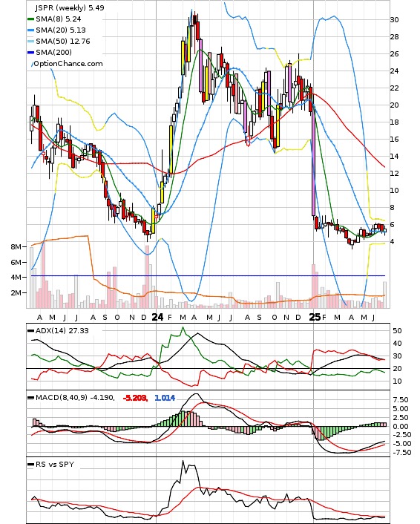Click the green SMA(8) legend swatch
The height and width of the screenshot is (524, 420).
[x=30, y=19]
